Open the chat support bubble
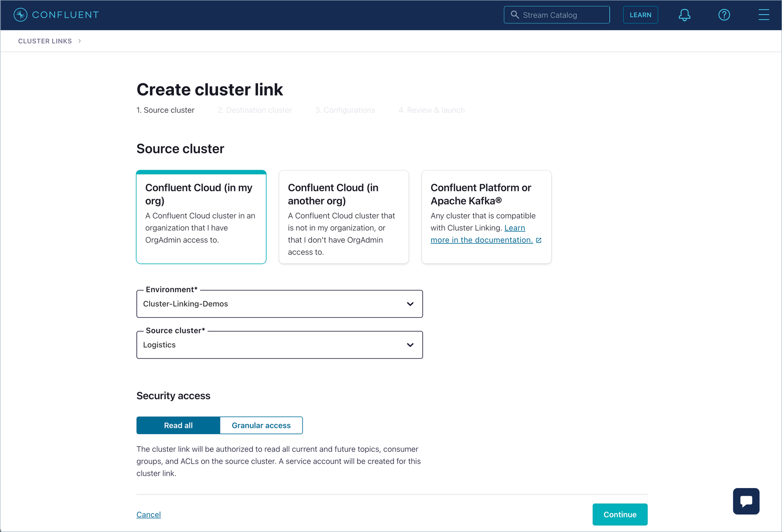The image size is (782, 532). [x=746, y=501]
